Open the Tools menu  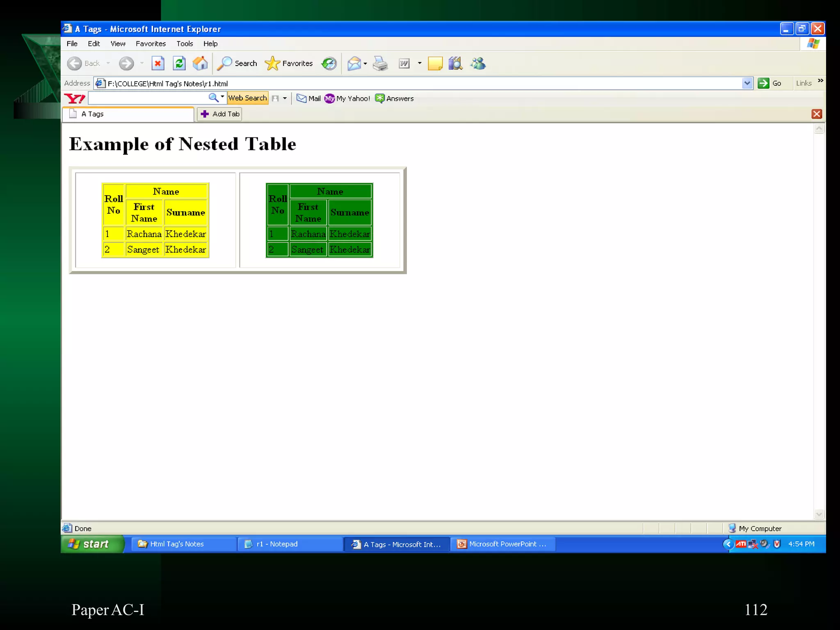pos(185,43)
